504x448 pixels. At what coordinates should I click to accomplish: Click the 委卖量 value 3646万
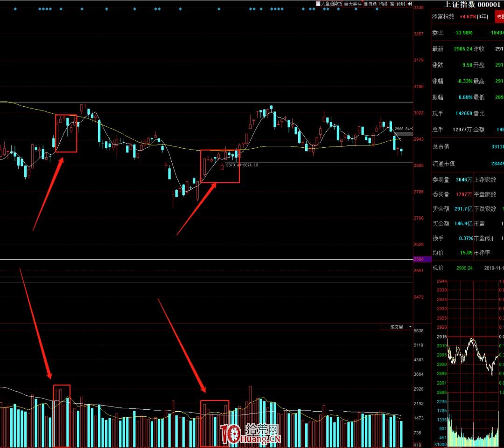coord(464,180)
